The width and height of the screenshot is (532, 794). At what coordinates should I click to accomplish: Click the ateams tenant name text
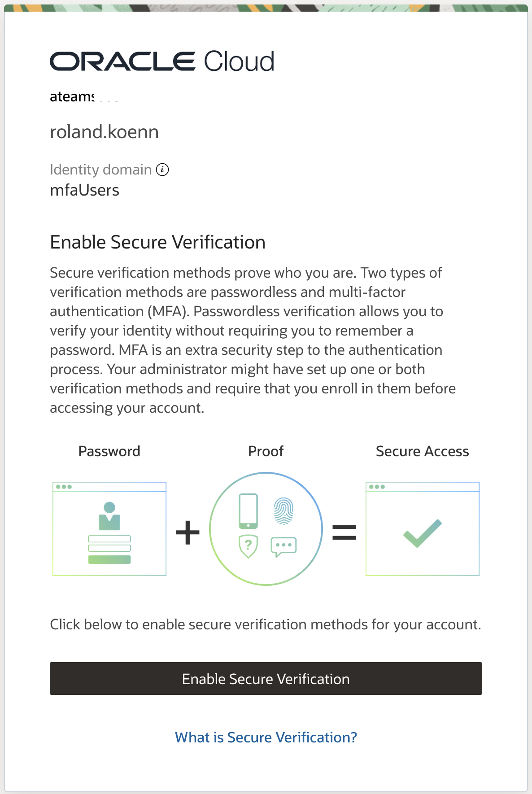[72, 96]
